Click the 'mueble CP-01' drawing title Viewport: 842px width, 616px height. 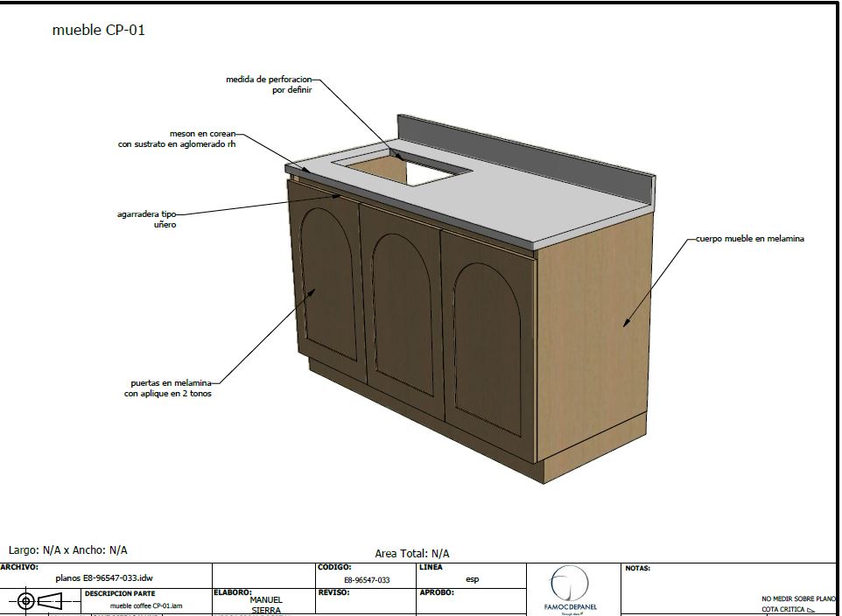click(99, 31)
